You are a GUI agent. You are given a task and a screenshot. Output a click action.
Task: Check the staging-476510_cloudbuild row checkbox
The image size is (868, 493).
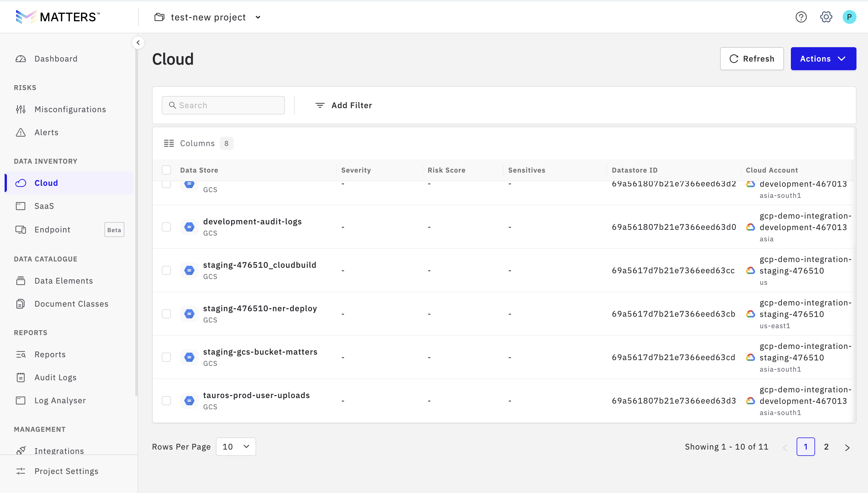(x=166, y=270)
